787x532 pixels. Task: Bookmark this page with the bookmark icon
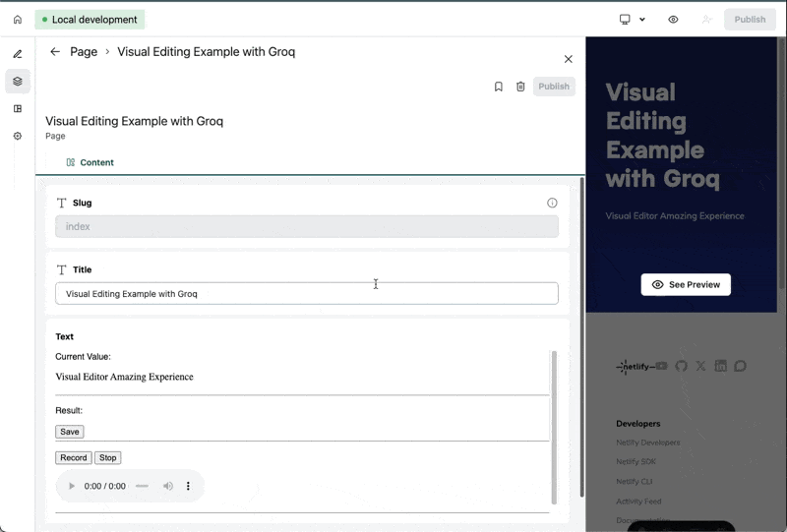499,87
